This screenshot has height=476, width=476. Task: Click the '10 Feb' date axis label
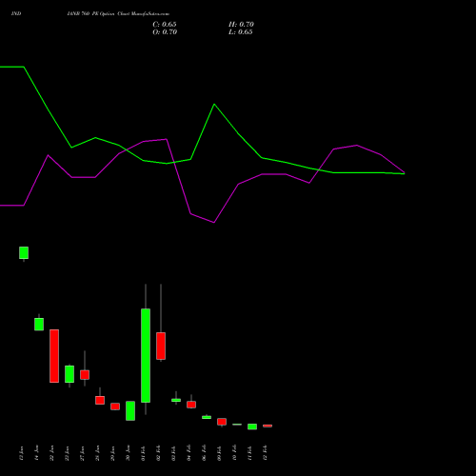235,453
